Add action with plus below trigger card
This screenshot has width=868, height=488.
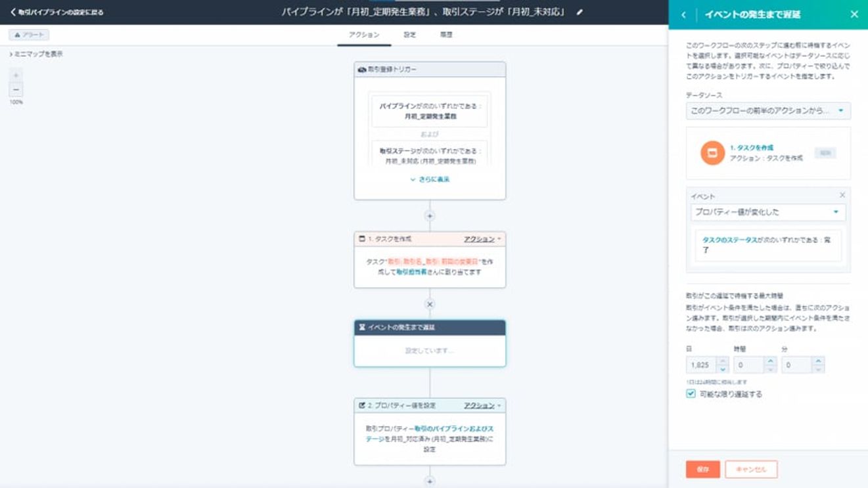pos(430,216)
